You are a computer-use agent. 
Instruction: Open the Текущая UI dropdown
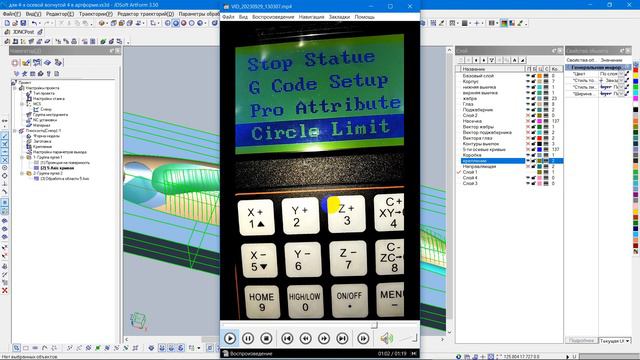(x=615, y=340)
